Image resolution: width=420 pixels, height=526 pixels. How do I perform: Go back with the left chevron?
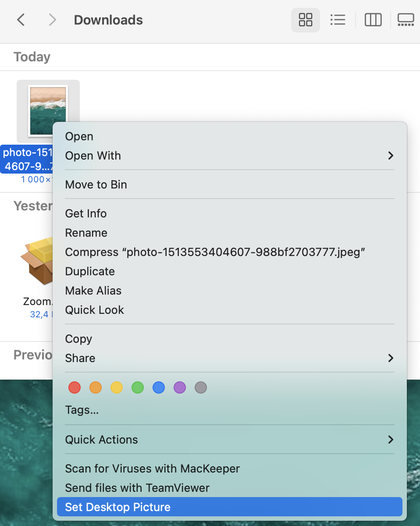pyautogui.click(x=21, y=20)
